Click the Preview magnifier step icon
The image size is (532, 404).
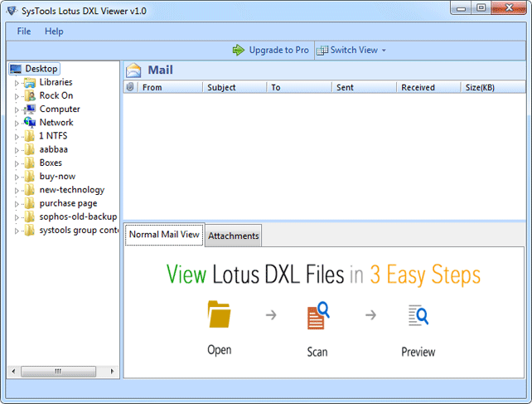418,315
